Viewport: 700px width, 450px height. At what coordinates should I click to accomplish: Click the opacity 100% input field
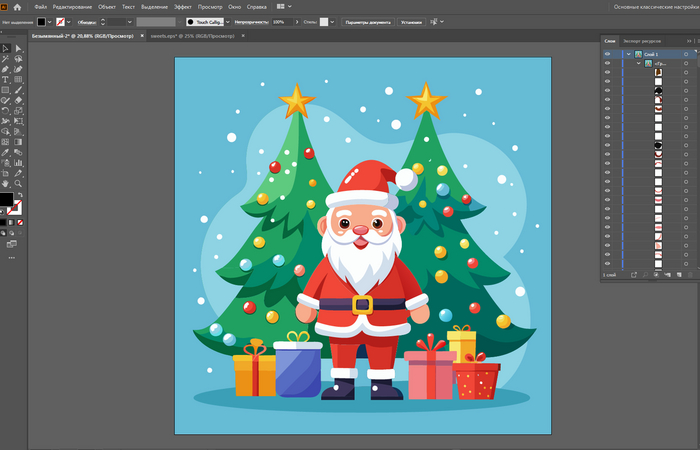coord(282,22)
